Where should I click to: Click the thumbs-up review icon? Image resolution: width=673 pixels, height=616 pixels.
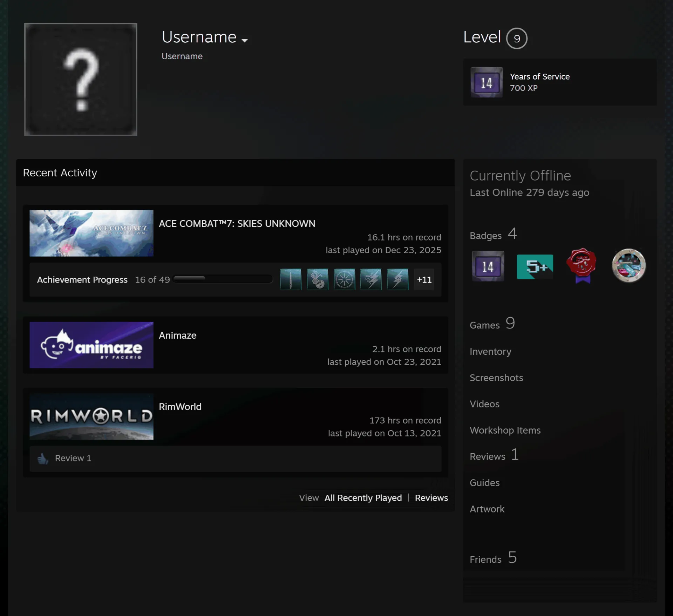(x=43, y=458)
